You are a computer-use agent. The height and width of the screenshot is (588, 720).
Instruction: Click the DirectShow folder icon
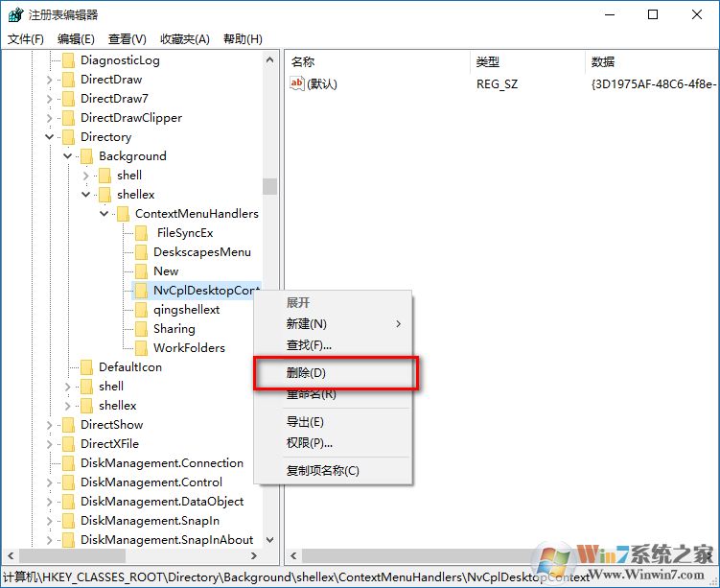click(68, 425)
